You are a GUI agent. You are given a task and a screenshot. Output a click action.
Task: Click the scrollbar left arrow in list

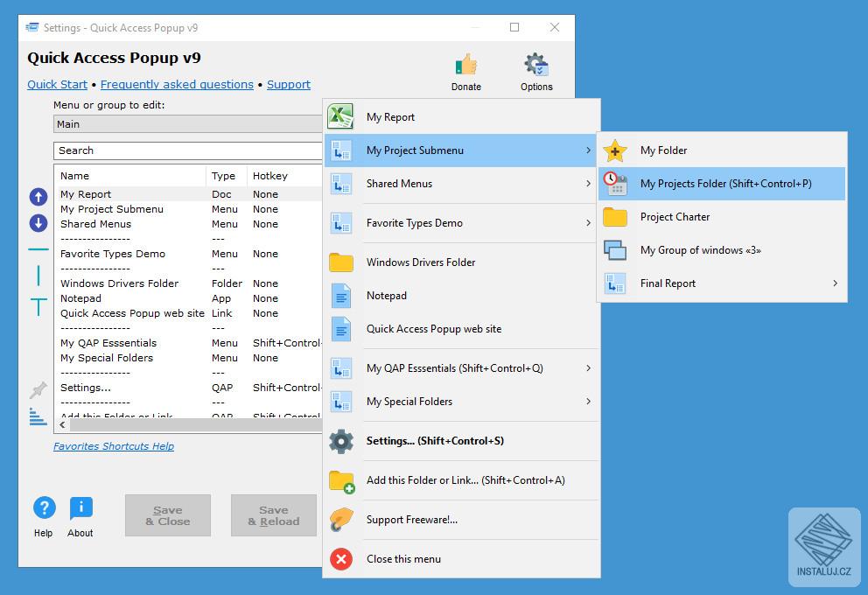pyautogui.click(x=62, y=425)
